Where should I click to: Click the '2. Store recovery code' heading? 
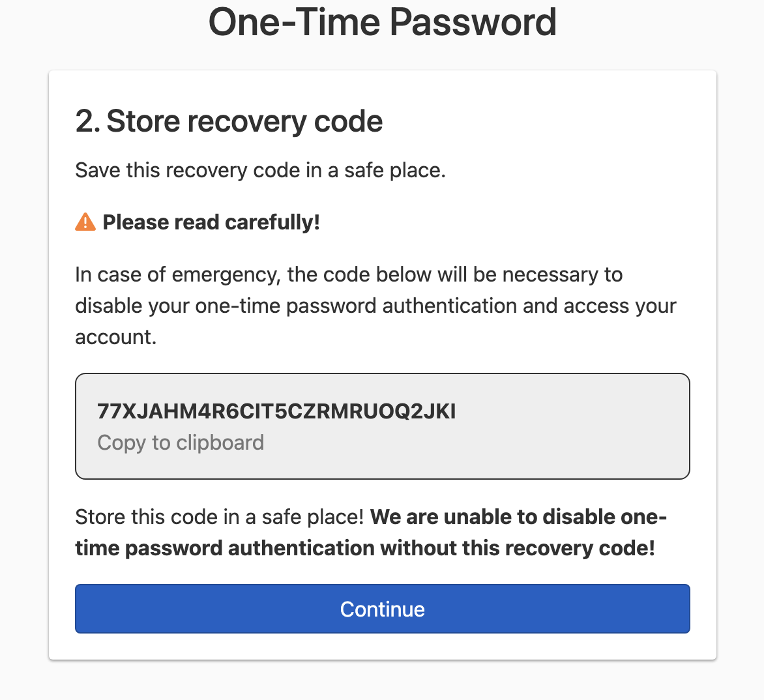[x=229, y=121]
